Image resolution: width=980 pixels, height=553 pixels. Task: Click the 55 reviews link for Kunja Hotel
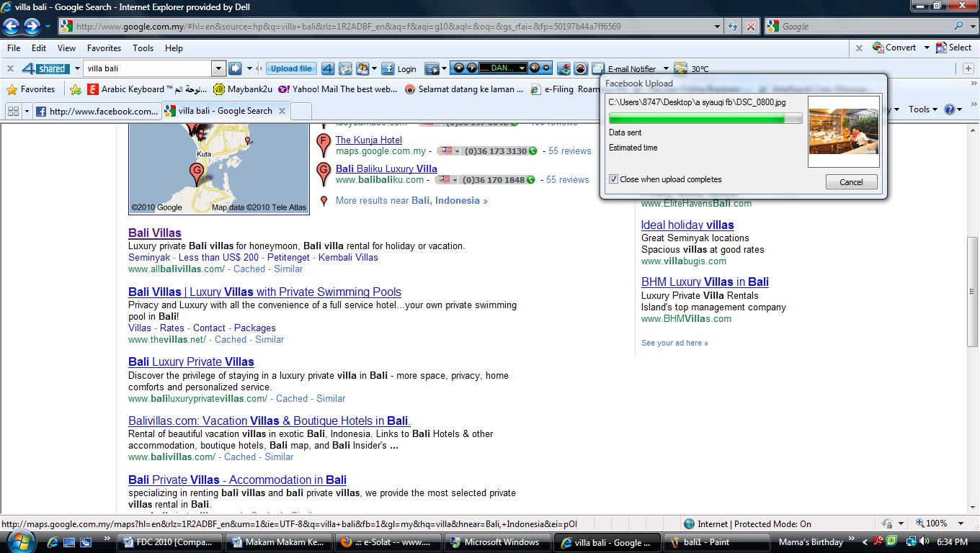569,151
